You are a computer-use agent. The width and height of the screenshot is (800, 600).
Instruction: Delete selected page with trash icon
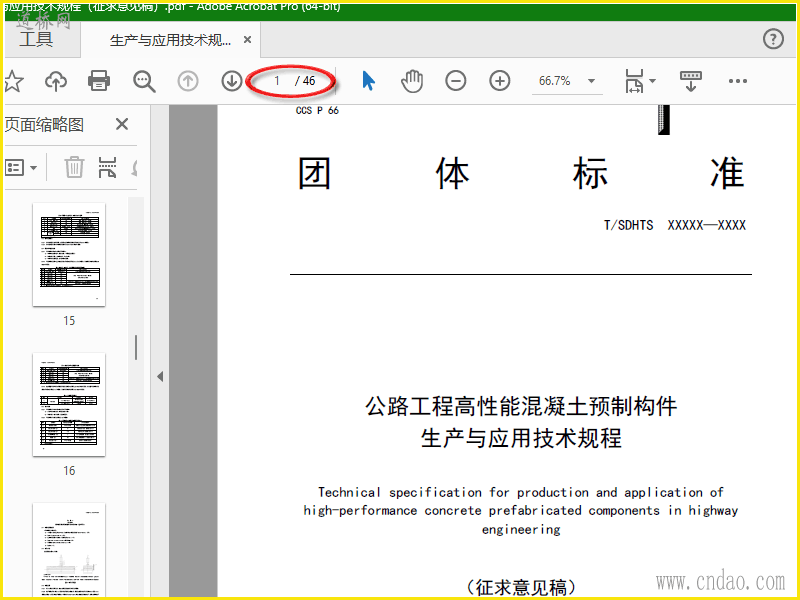(74, 167)
